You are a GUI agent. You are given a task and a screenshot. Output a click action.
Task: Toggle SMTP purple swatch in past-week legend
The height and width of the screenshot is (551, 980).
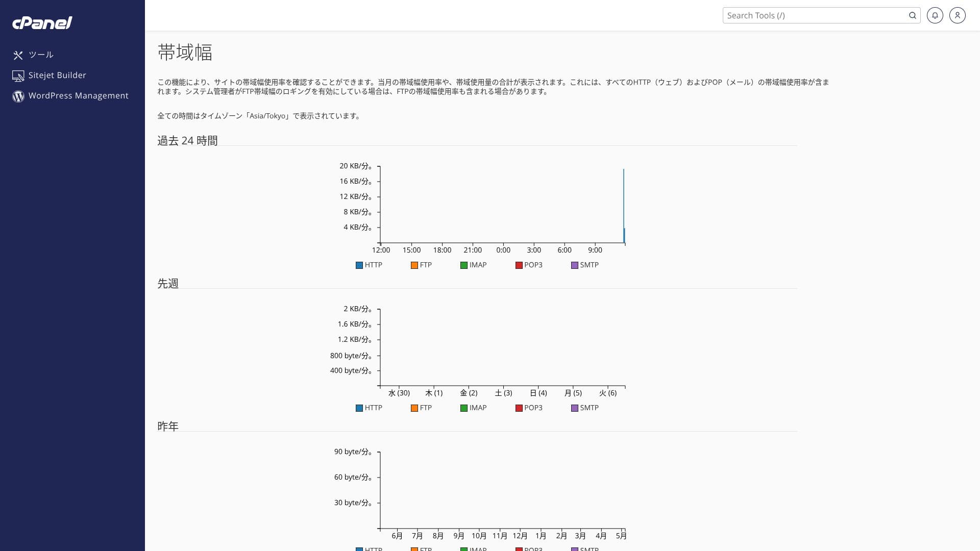(575, 408)
